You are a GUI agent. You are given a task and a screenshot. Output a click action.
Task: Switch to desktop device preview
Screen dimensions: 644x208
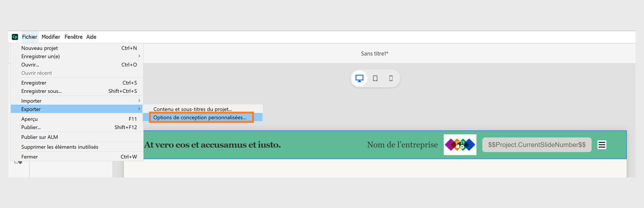[359, 78]
